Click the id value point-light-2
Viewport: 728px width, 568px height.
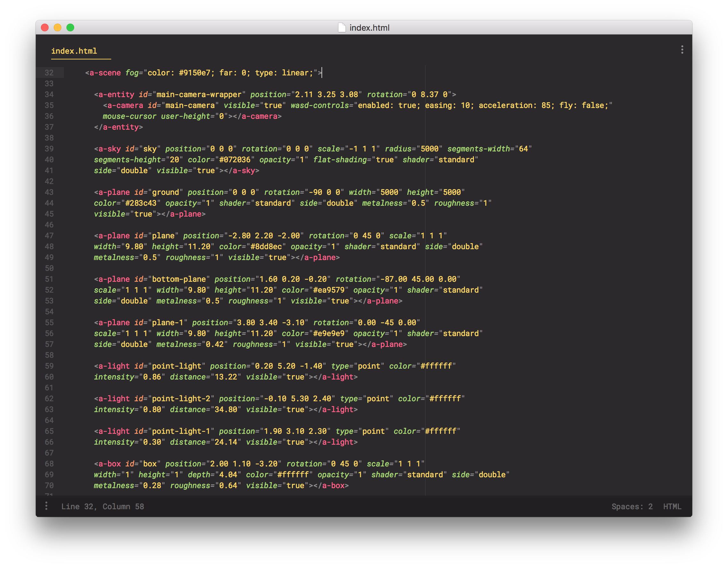pyautogui.click(x=181, y=398)
